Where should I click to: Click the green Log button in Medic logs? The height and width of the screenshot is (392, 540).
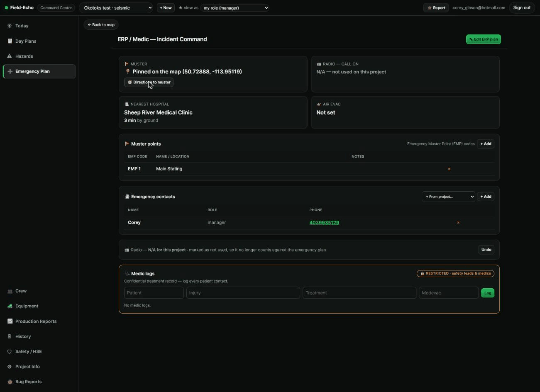point(488,293)
